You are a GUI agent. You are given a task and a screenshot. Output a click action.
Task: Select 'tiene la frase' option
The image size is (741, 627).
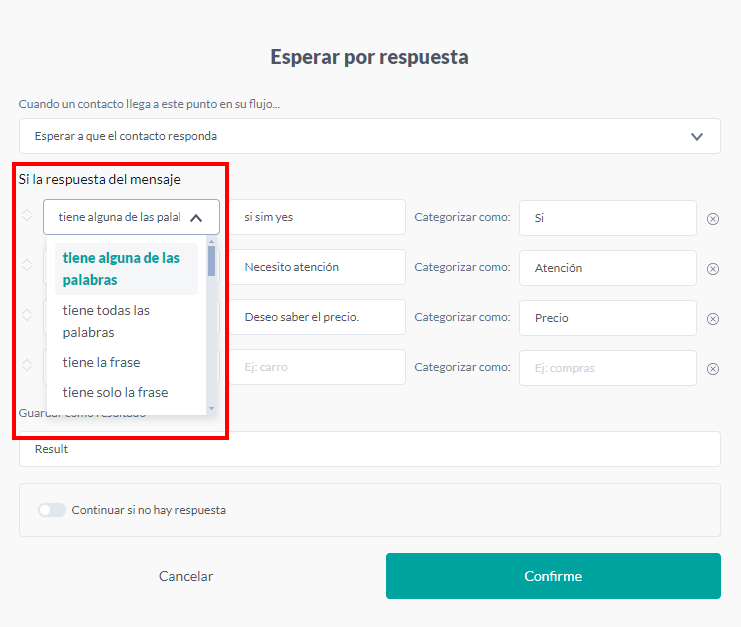[101, 362]
